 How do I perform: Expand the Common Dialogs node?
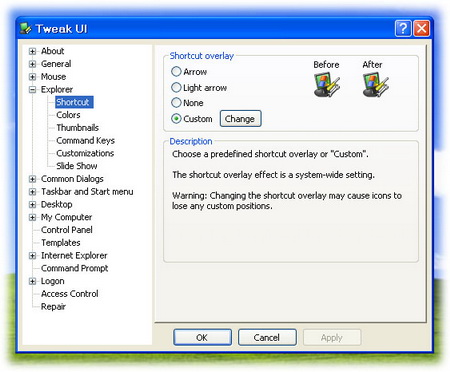point(32,179)
